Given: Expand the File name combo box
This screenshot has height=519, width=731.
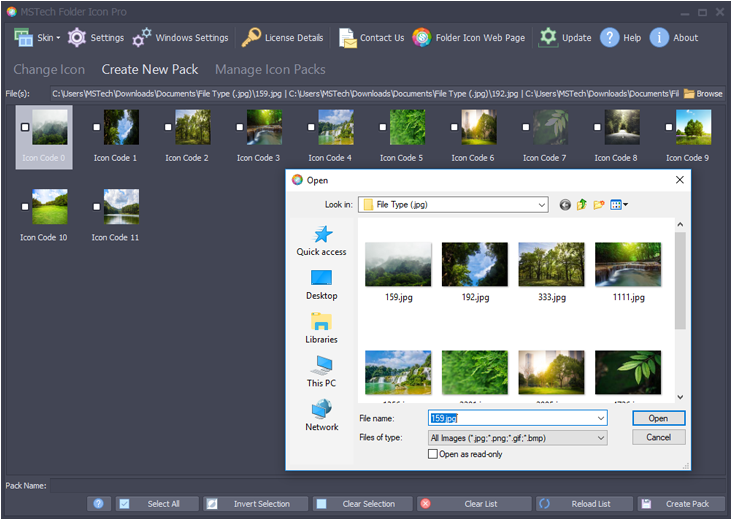Looking at the screenshot, I should click(x=600, y=418).
